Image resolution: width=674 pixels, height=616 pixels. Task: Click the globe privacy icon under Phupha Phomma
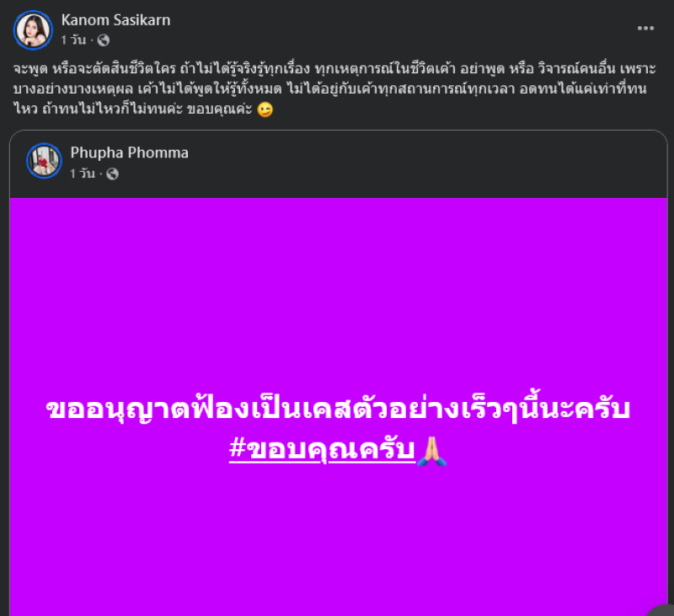pyautogui.click(x=112, y=174)
